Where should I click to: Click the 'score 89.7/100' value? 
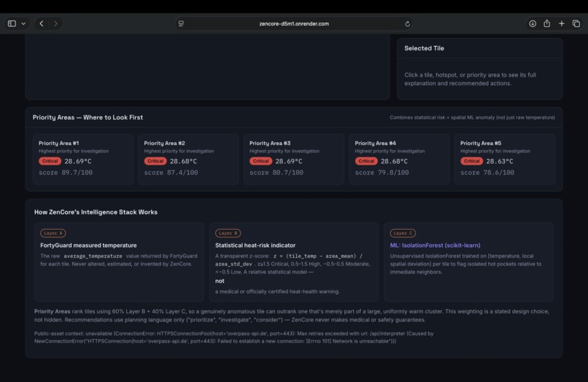point(66,173)
